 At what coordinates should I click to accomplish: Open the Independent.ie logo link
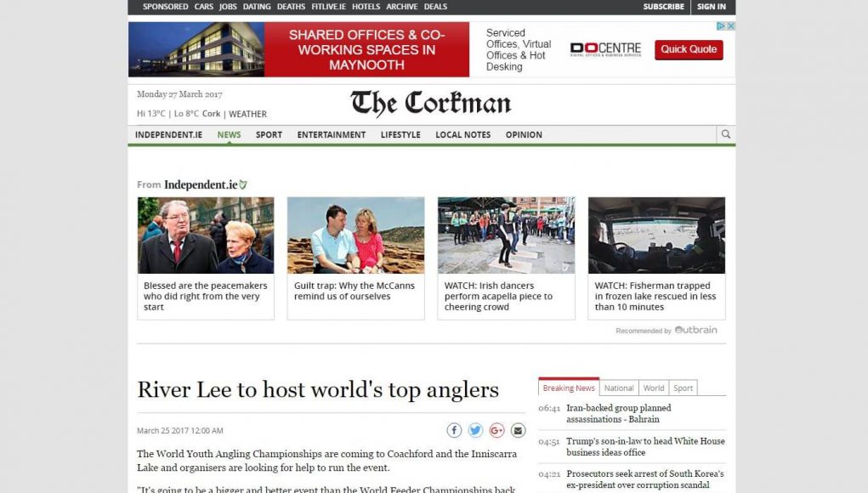(206, 184)
